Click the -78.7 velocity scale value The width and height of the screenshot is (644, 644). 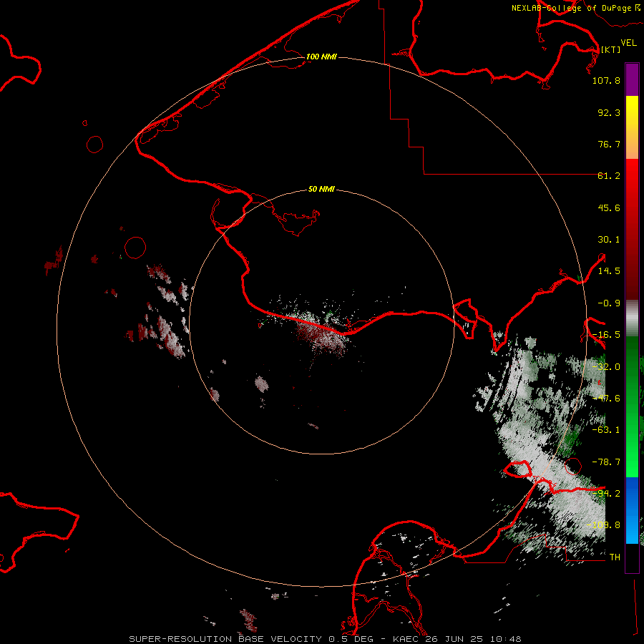click(x=606, y=462)
